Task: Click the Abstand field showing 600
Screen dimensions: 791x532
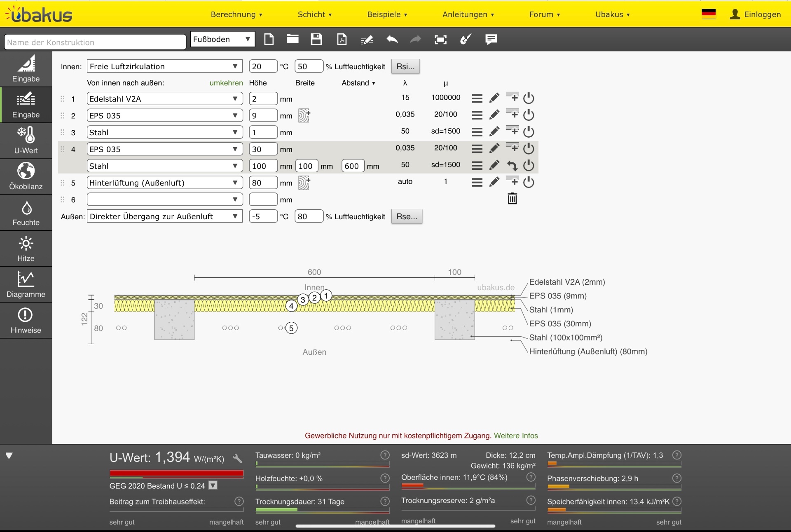Action: coord(353,166)
